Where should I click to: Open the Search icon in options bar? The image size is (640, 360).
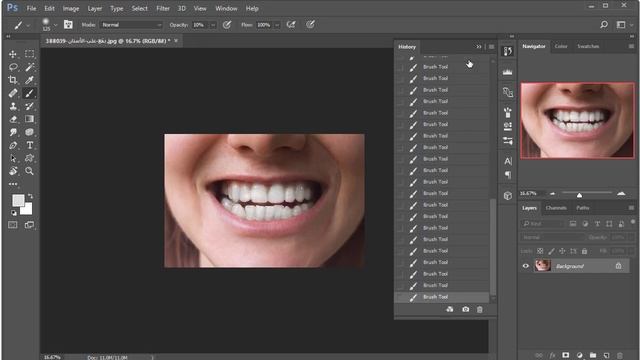[604, 25]
